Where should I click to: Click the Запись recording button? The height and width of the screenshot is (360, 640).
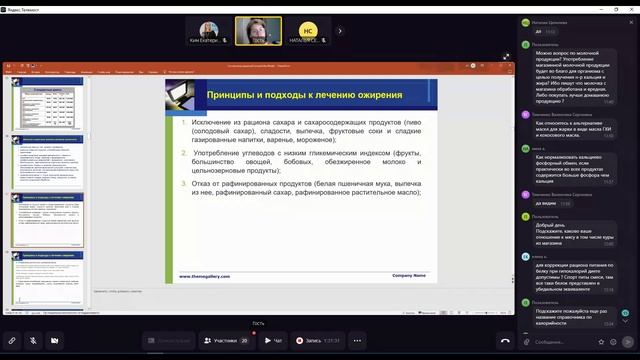[x=318, y=340]
